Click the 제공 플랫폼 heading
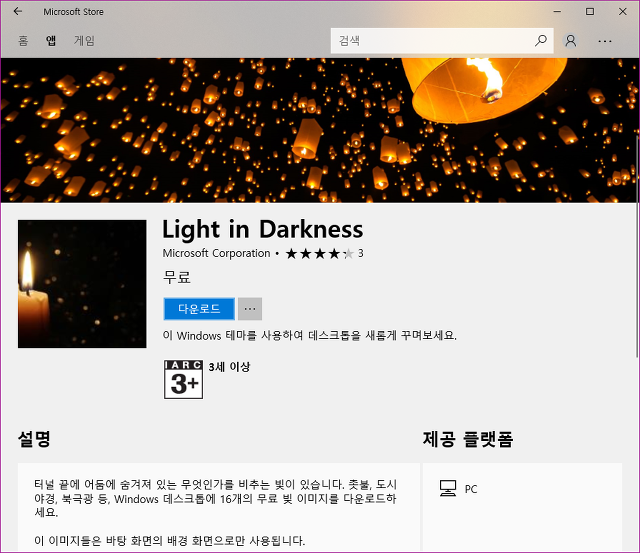 tap(468, 439)
